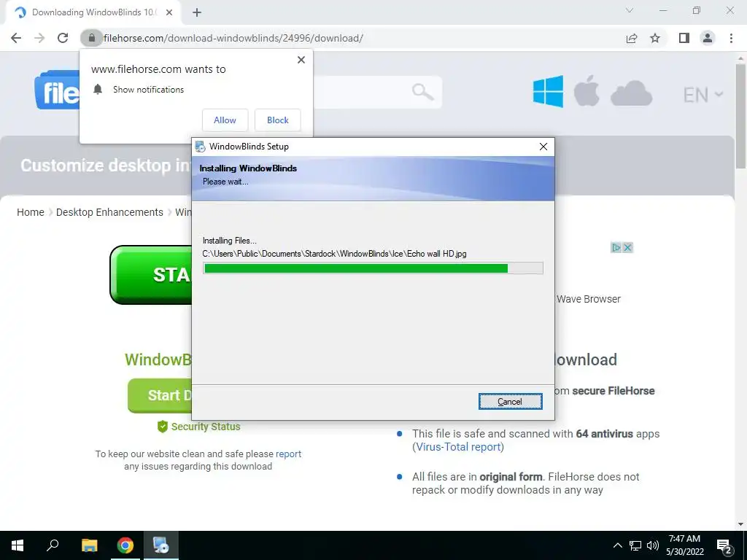
Task: Show hidden system tray icons
Action: (x=617, y=545)
